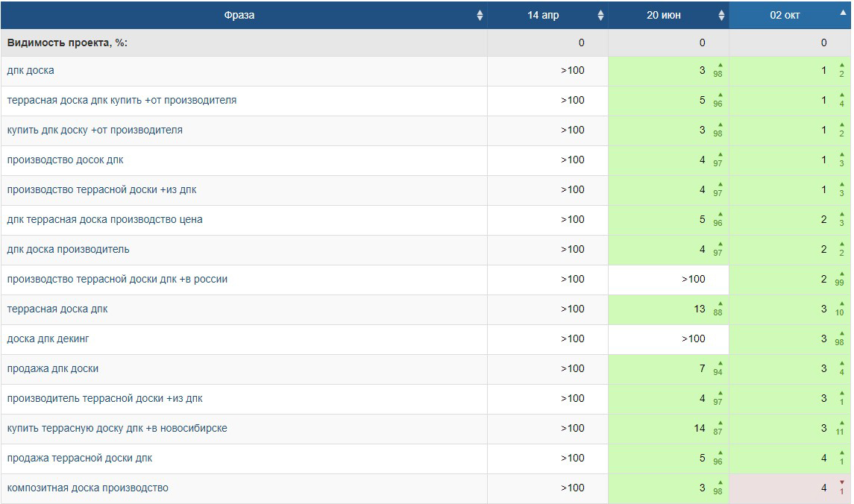
Task: Click 20 июн position 5 for 'продажа террасной доски дпк'
Action: point(702,459)
